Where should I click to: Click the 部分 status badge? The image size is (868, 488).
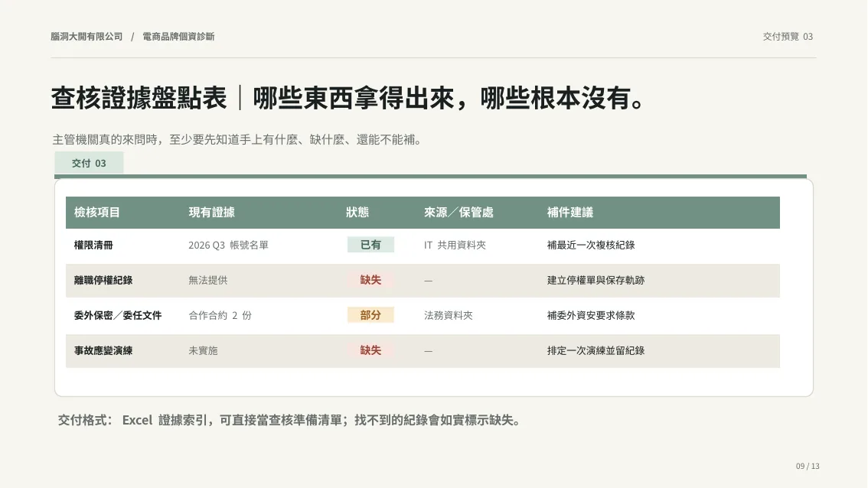tap(370, 315)
